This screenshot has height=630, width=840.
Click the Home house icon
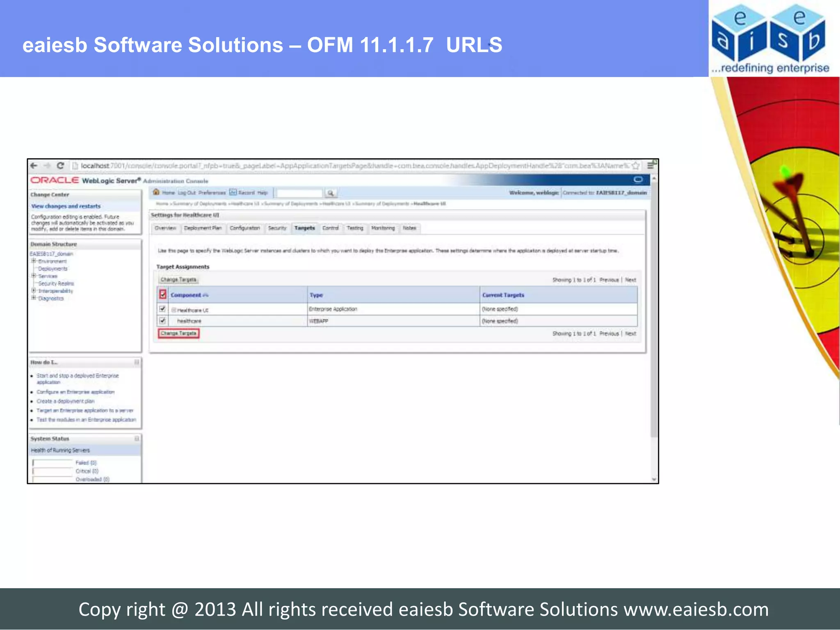pos(156,192)
